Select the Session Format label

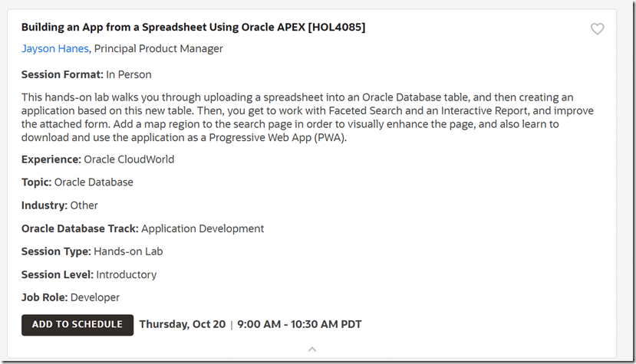pyautogui.click(x=61, y=75)
